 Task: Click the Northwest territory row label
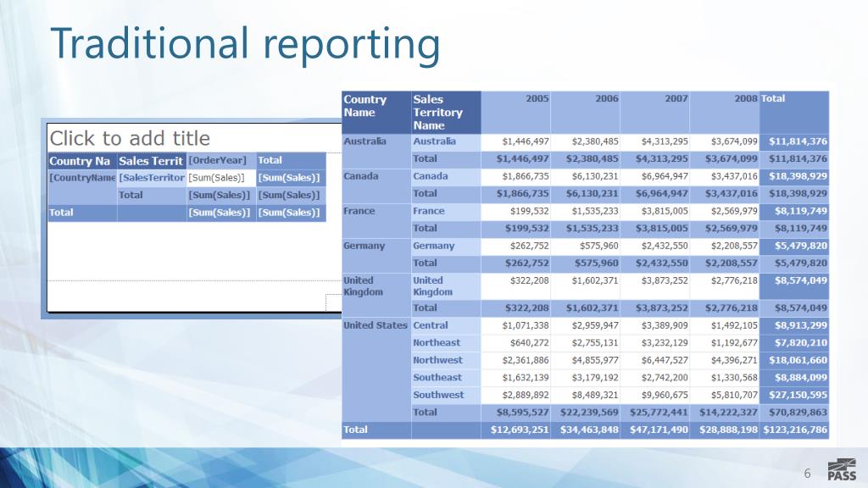coord(446,360)
